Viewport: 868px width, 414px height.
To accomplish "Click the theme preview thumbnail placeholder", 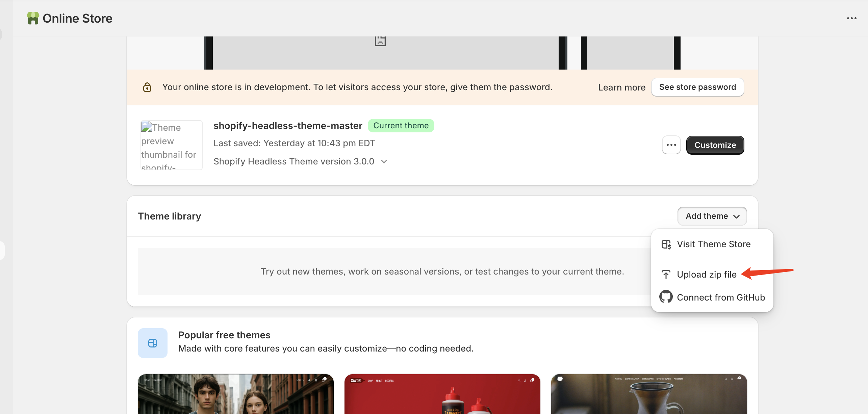I will pyautogui.click(x=172, y=145).
